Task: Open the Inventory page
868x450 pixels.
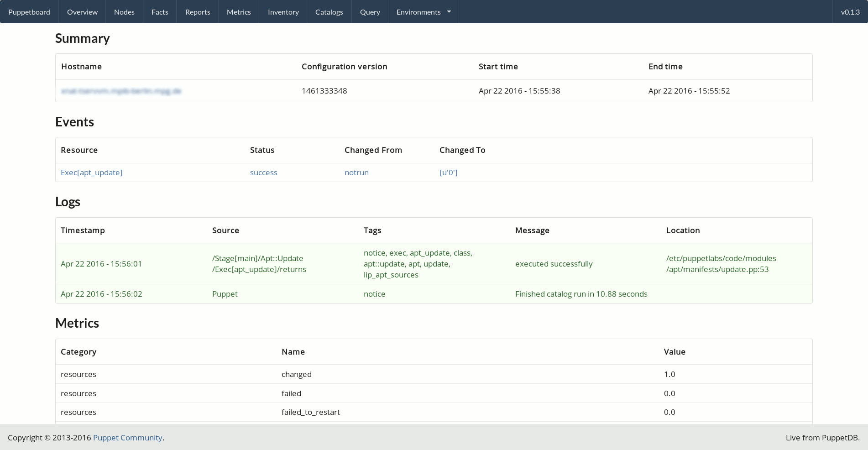Action: coord(283,12)
